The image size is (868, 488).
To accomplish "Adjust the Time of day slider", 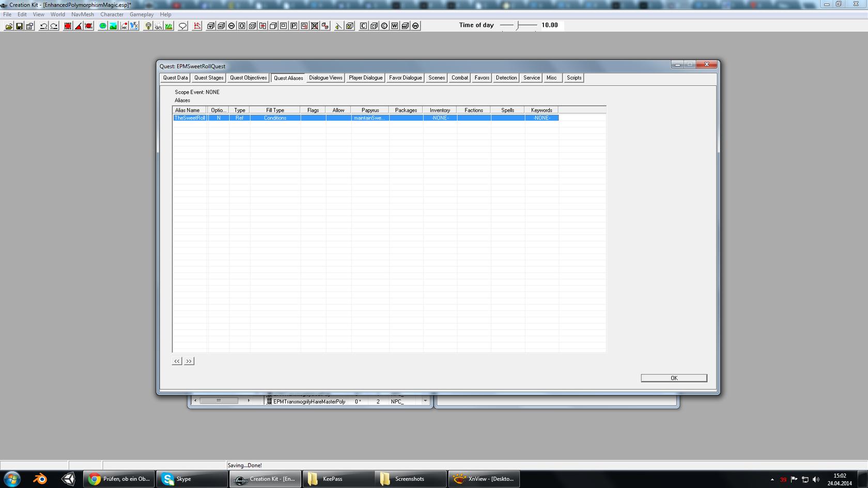I will [x=518, y=25].
